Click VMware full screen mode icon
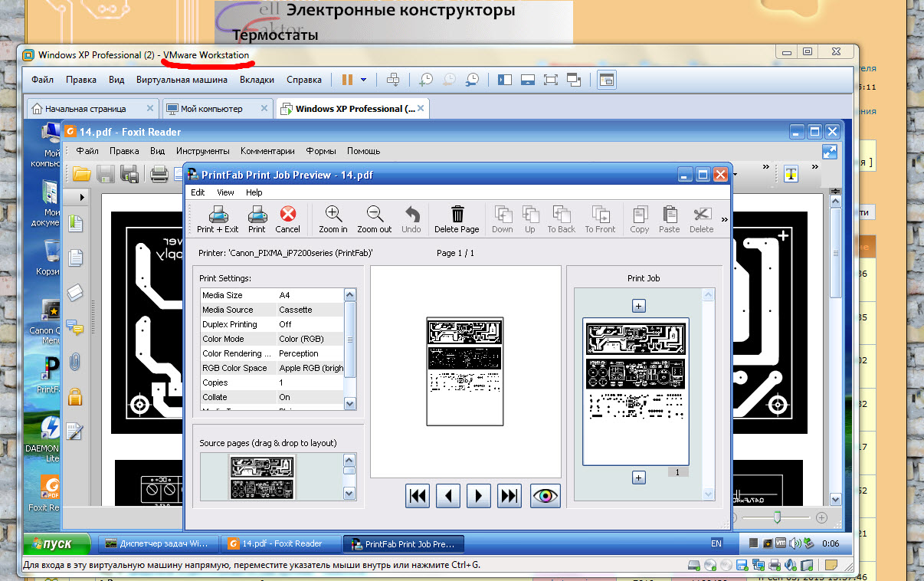The width and height of the screenshot is (924, 581). tap(551, 80)
